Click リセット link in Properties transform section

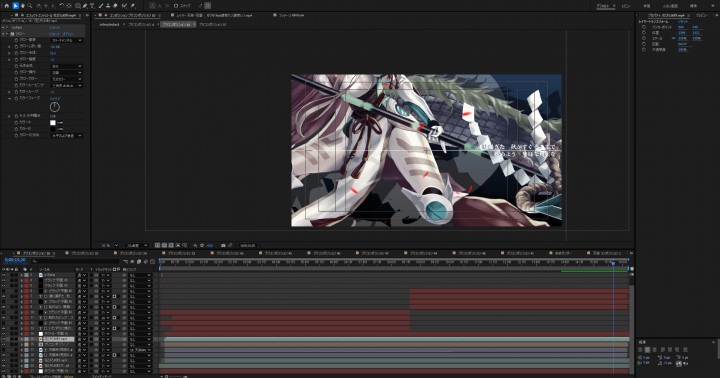pos(683,22)
